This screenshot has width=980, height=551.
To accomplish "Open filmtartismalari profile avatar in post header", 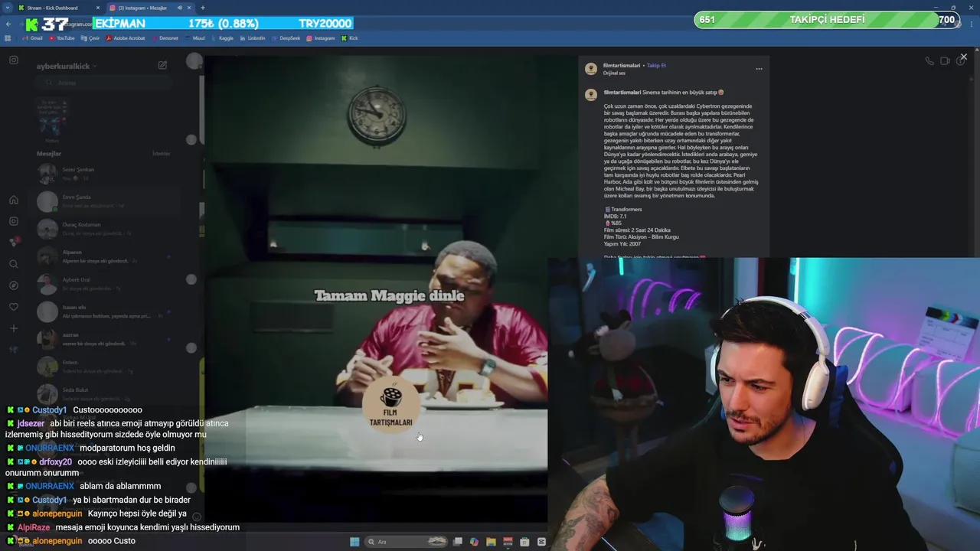I will click(591, 69).
